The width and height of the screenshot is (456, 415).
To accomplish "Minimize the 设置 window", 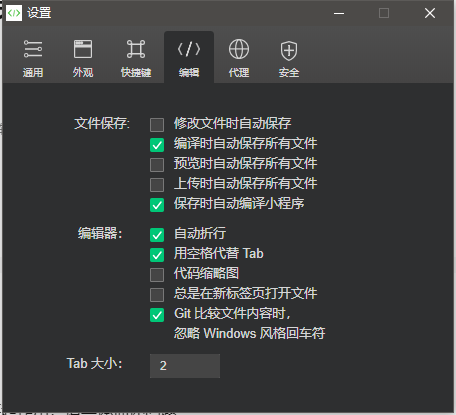I will 339,13.
